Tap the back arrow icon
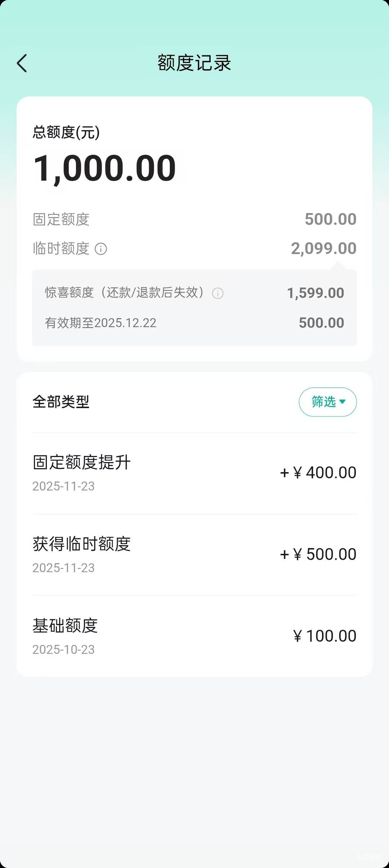Screen dimensions: 389x868 [22, 63]
